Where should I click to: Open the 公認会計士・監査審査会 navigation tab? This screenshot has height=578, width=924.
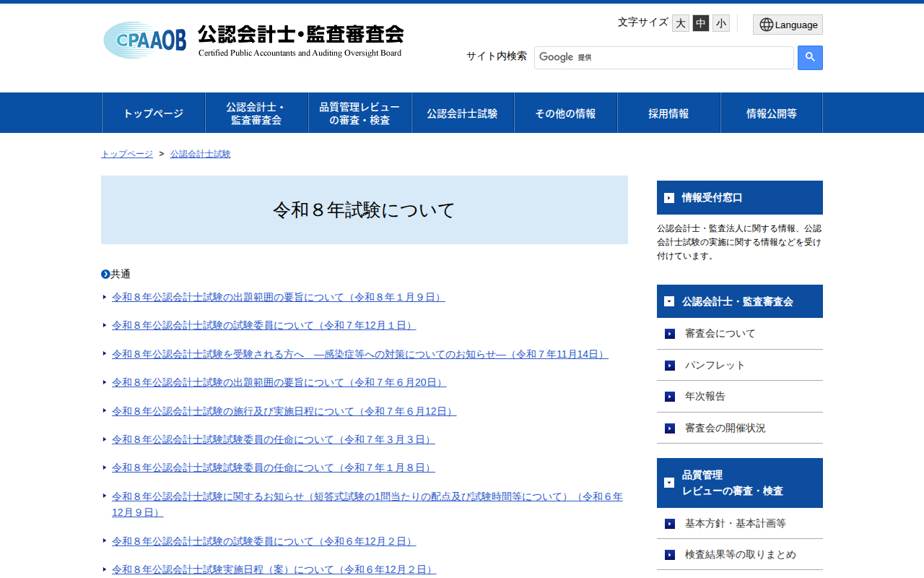pos(256,113)
